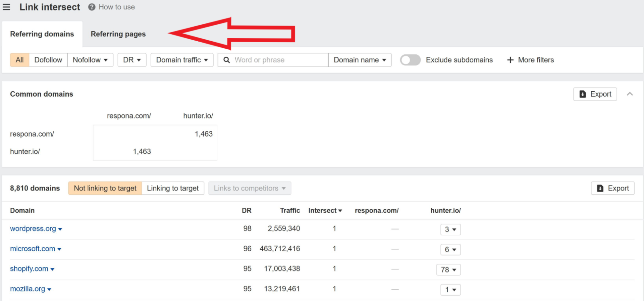This screenshot has height=301, width=644.
Task: Expand hunter.io links dropdown showing 6
Action: point(450,250)
